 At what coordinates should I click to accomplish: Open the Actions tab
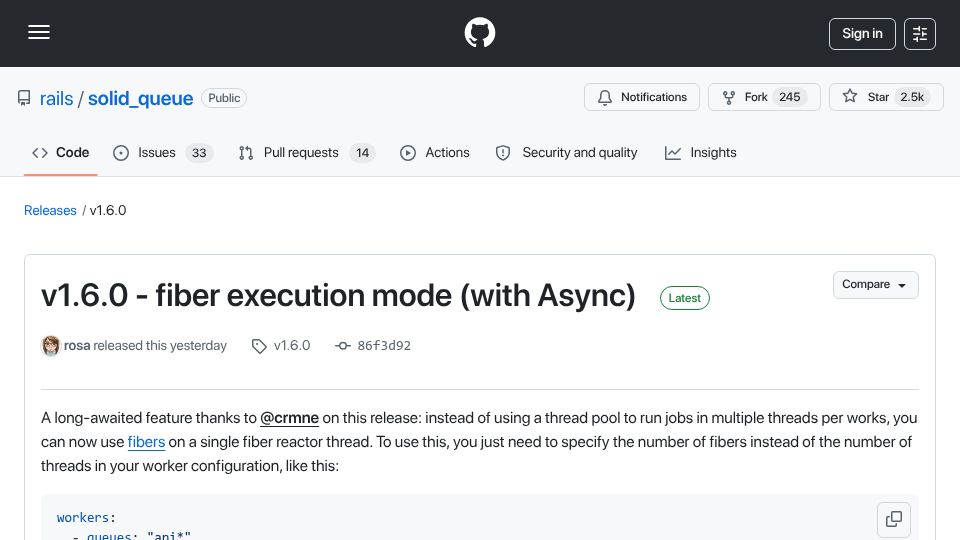point(435,152)
